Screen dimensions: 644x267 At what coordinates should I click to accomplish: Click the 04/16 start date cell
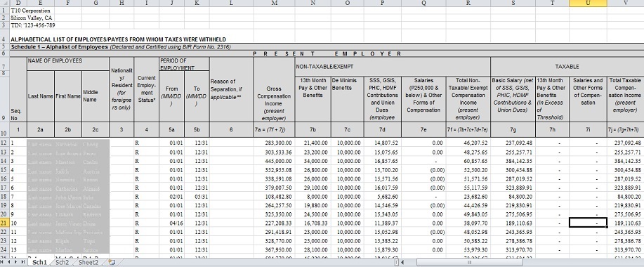click(x=171, y=223)
